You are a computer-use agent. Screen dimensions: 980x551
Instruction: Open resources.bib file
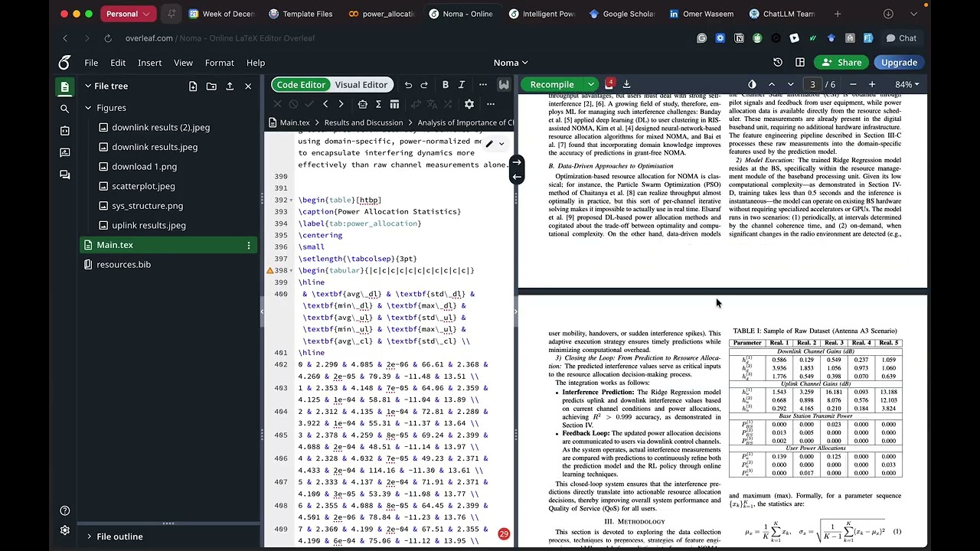[123, 264]
